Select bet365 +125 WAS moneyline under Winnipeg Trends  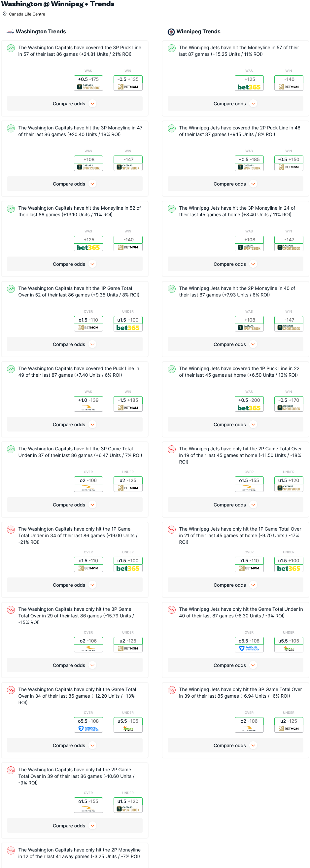click(x=249, y=83)
